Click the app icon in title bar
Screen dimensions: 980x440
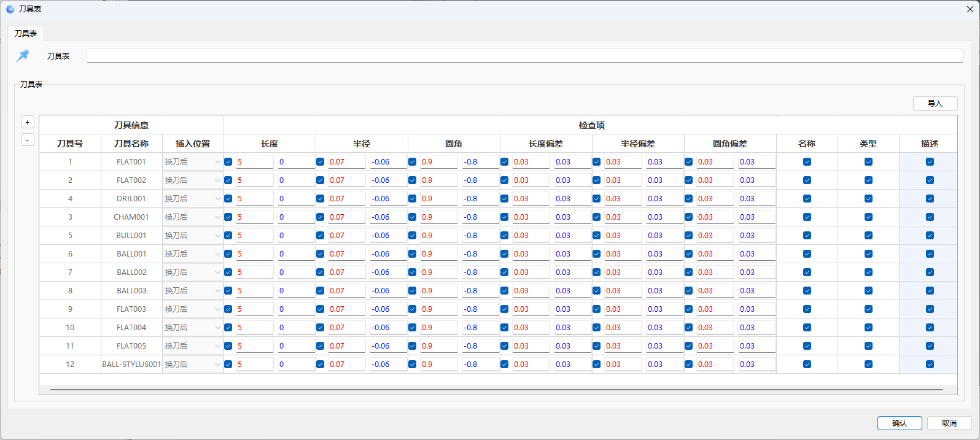coord(10,9)
